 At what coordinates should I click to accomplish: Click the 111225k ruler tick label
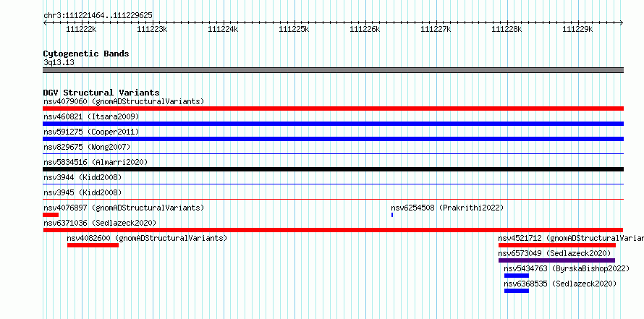click(x=294, y=29)
